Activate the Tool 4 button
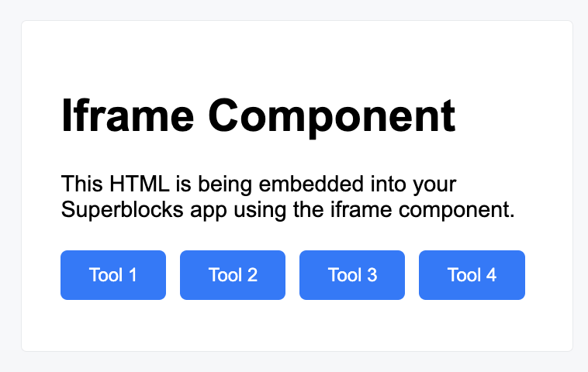The image size is (588, 372). coord(472,275)
